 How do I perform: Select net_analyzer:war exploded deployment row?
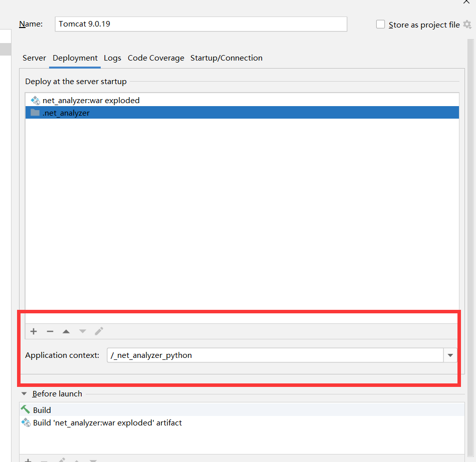pos(242,101)
